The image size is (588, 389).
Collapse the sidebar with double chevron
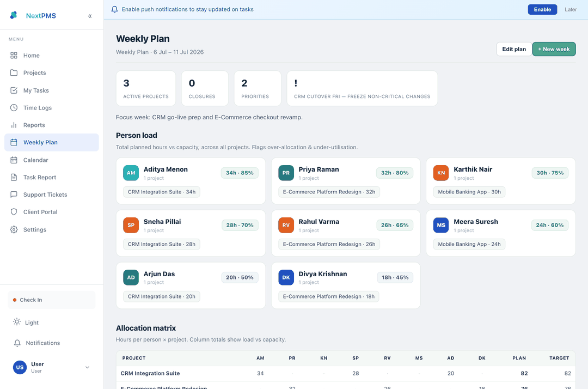click(x=90, y=16)
